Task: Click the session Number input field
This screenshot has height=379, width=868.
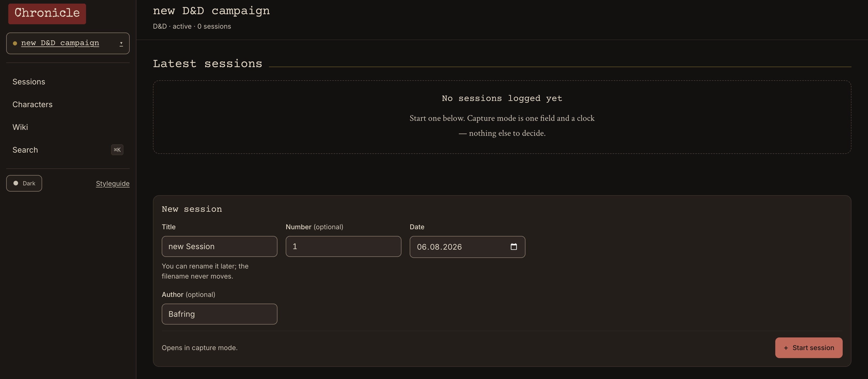Action: tap(343, 246)
